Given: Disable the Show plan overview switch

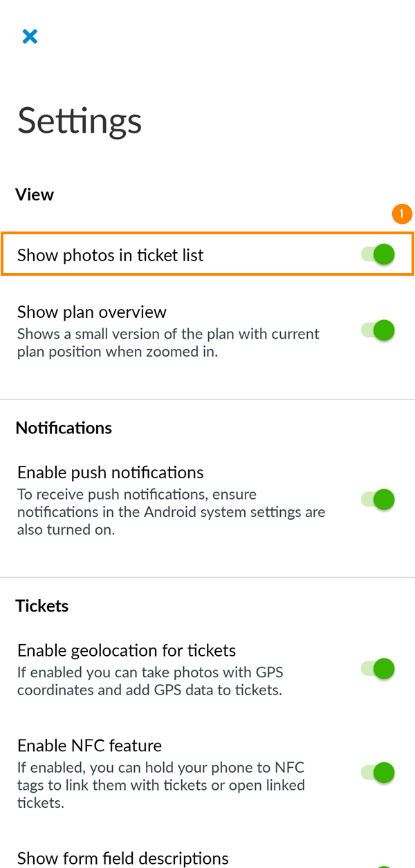Looking at the screenshot, I should (379, 330).
